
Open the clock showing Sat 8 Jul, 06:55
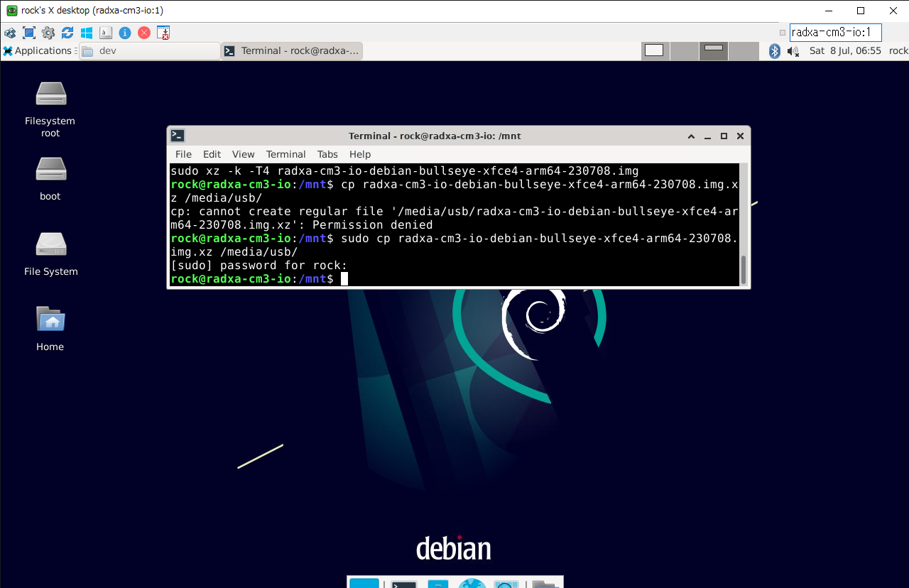[x=845, y=50]
